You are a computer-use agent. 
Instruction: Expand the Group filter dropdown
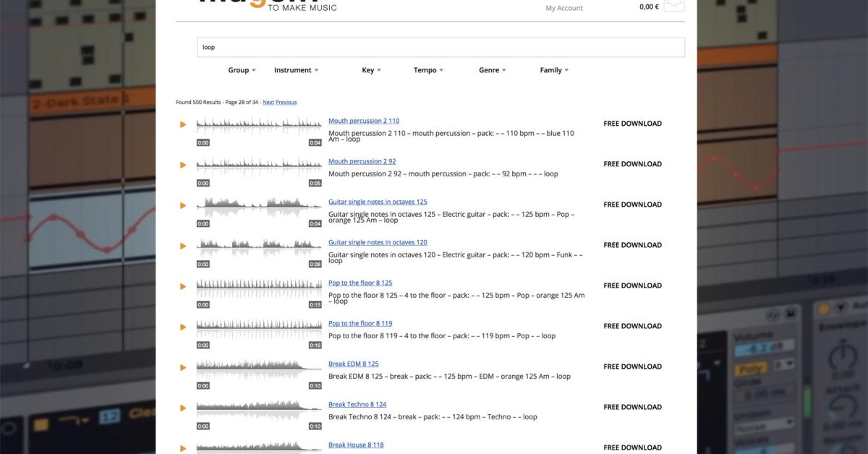click(x=242, y=70)
